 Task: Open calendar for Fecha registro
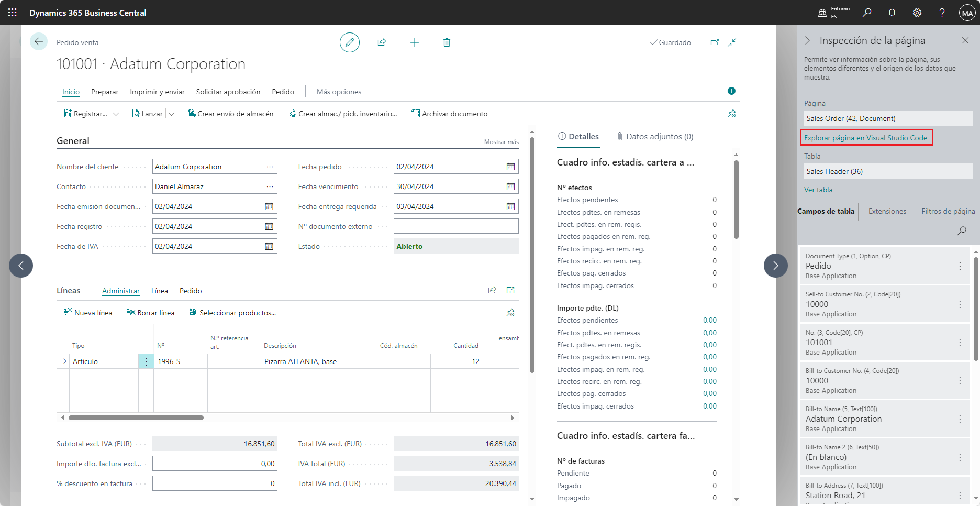coord(269,226)
